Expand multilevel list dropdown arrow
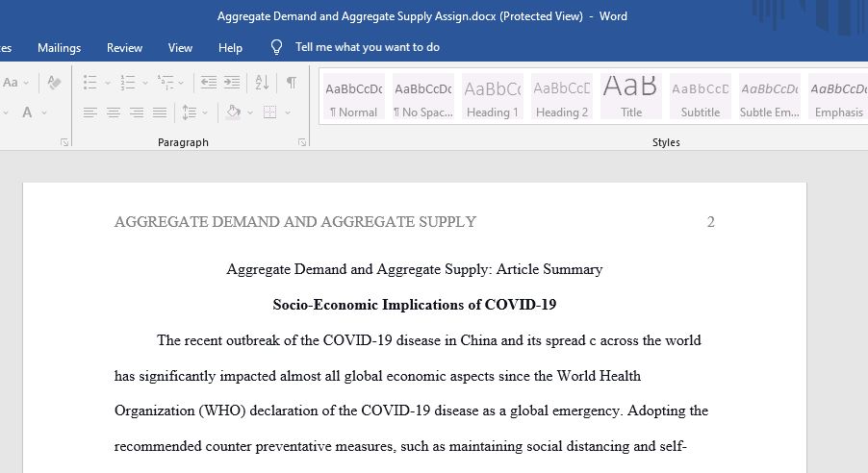Screen dimensions: 868x473 [x=181, y=83]
